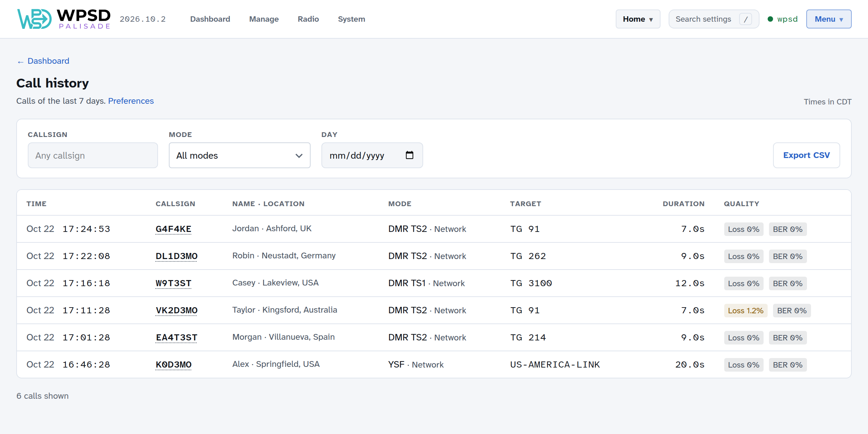Screen dimensions: 868x434
Task: Click BER 0% badge in K0D3MO row
Action: point(788,365)
